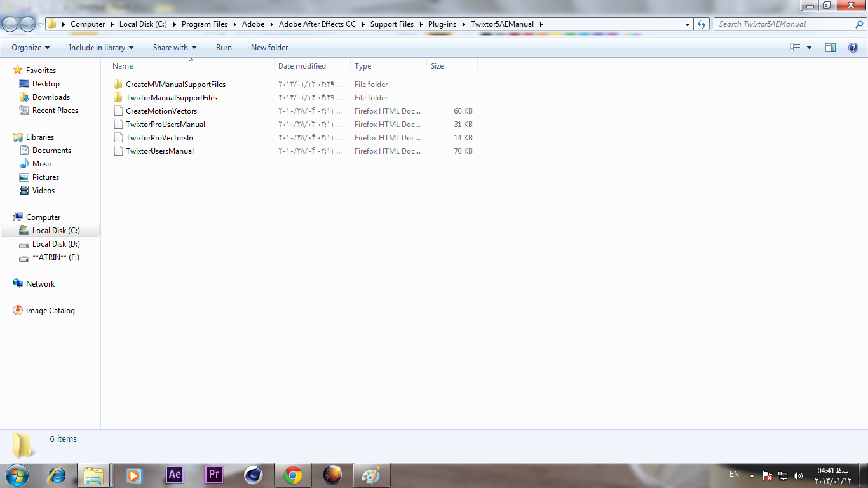868x488 pixels.
Task: Open the recent pages dropdown arrow
Action: point(40,25)
